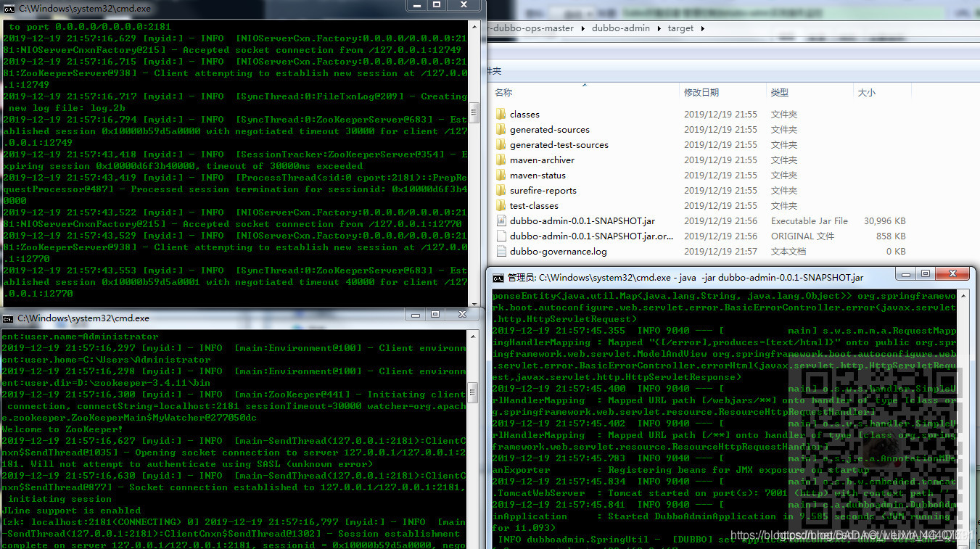Screen dimensions: 980x549
Task: Click the generated-test-sources folder icon
Action: (x=501, y=145)
